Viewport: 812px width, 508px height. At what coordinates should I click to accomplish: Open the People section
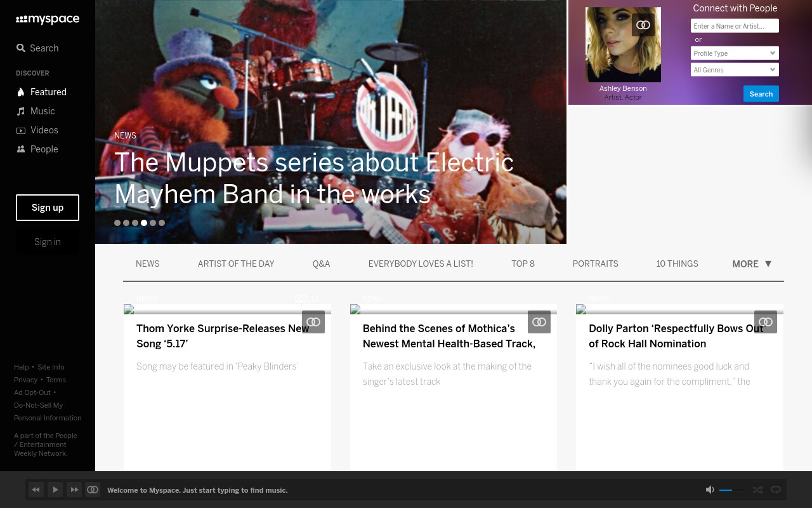click(x=37, y=149)
